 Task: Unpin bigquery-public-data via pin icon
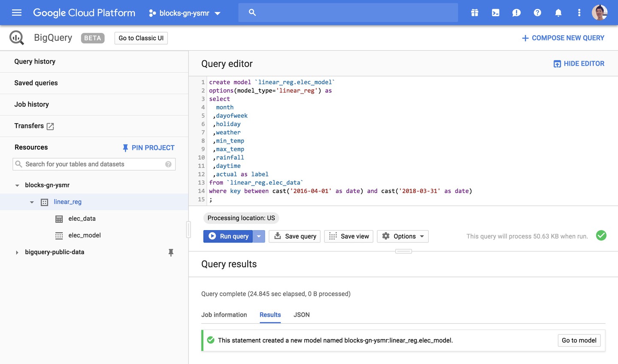171,252
